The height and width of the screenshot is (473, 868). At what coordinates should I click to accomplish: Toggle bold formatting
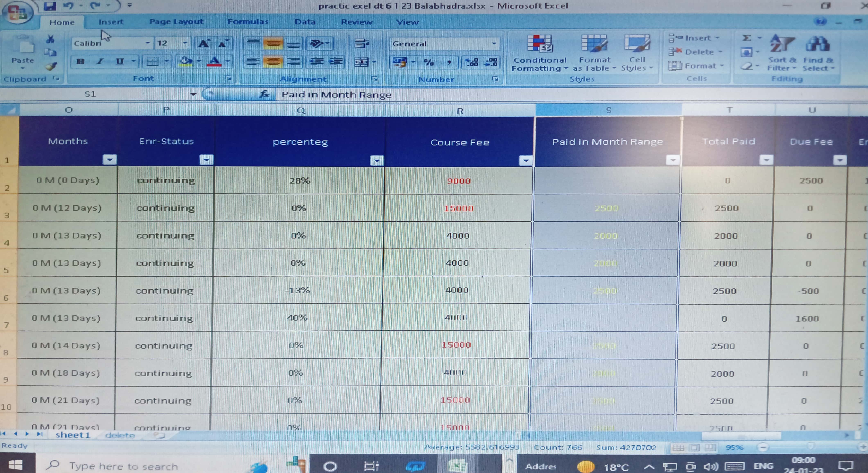(80, 62)
